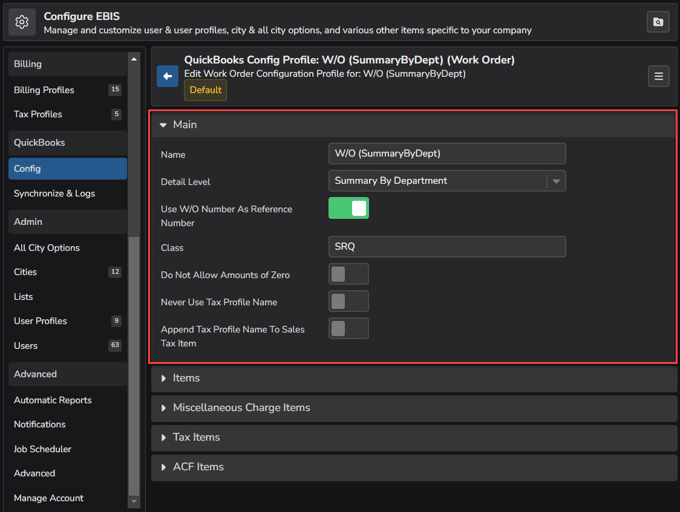680x512 pixels.
Task: Enable Never Use Tax Profile Name
Action: (x=348, y=301)
